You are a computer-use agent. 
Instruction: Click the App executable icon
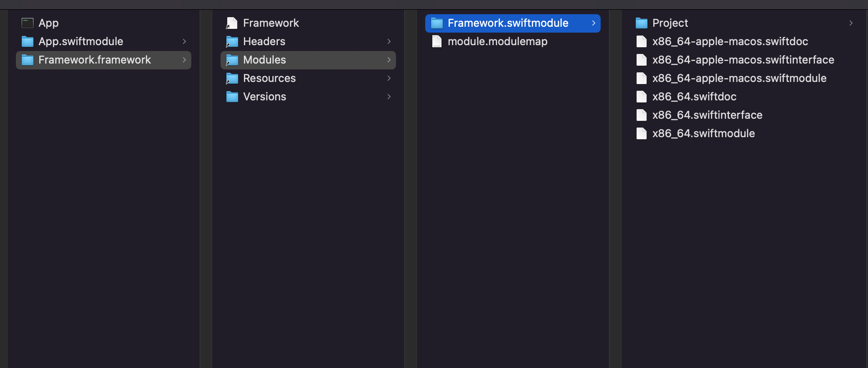pos(28,23)
